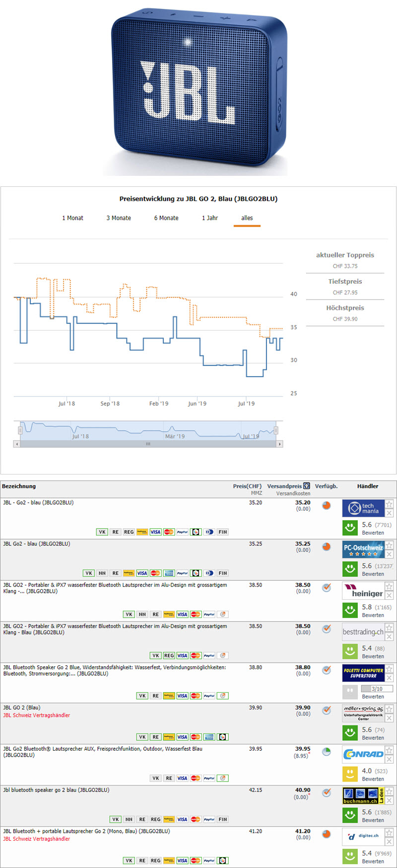Mark buchmann.ch as favorite with star

pyautogui.click(x=389, y=792)
